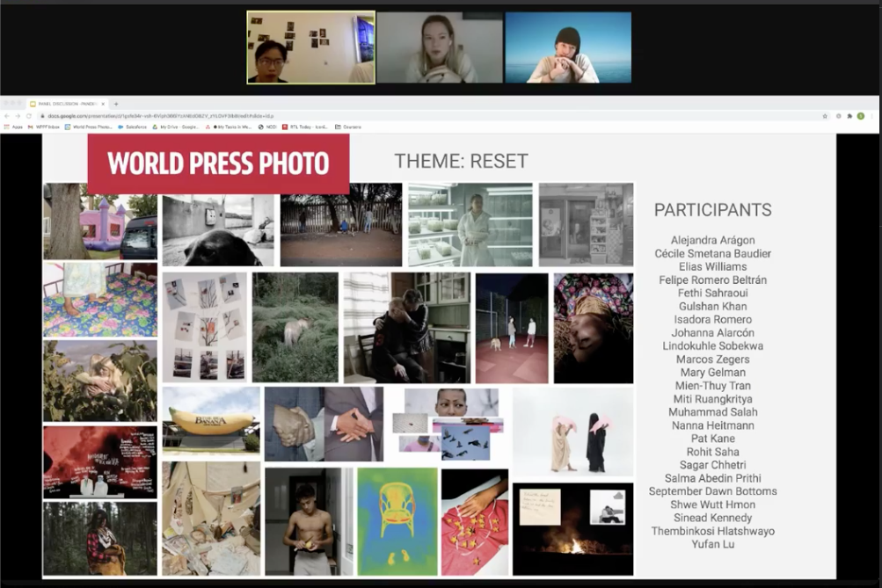Reload the page with the refresh icon
882x588 pixels.
29,116
